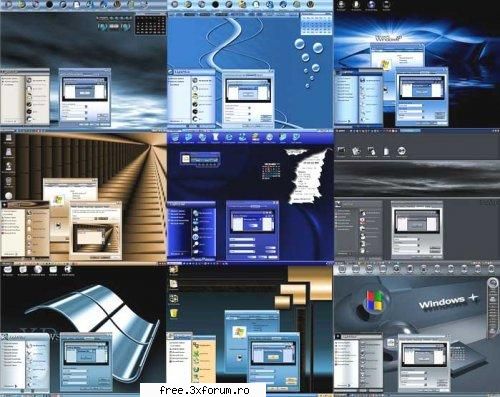The height and width of the screenshot is (397, 500).
Task: Open first dropdown in Windows+ Display Properties
Action: click(x=414, y=373)
